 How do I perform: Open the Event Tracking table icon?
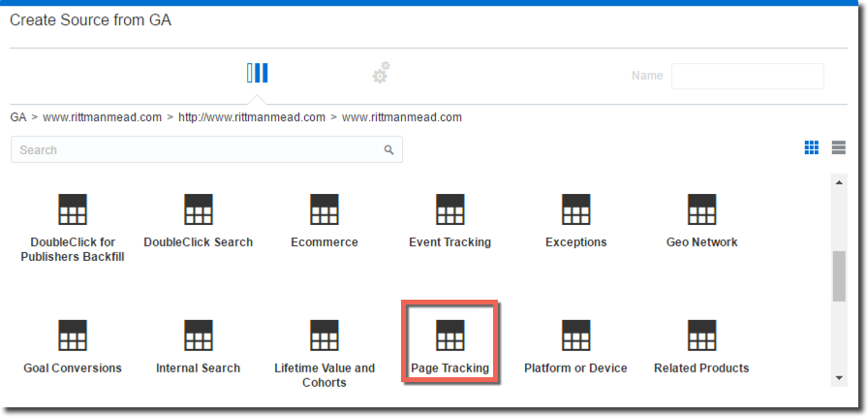(450, 209)
